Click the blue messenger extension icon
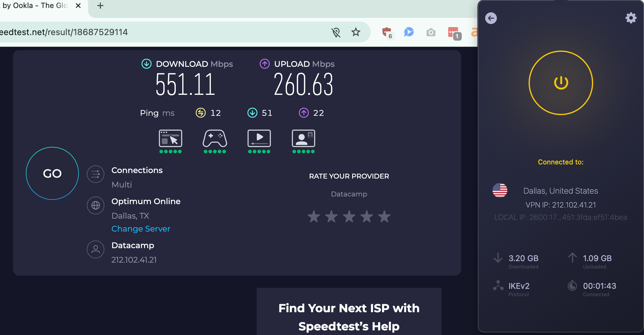This screenshot has width=644, height=335. coord(409,32)
